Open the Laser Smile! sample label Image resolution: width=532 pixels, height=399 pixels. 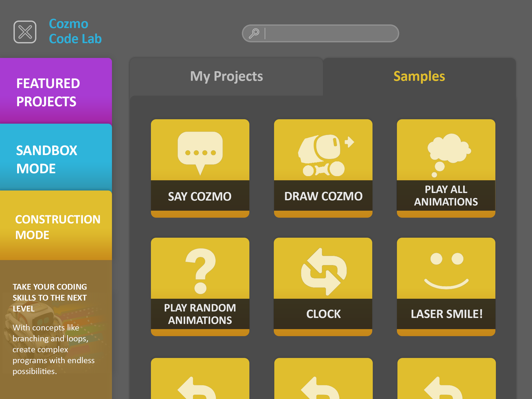point(446,314)
